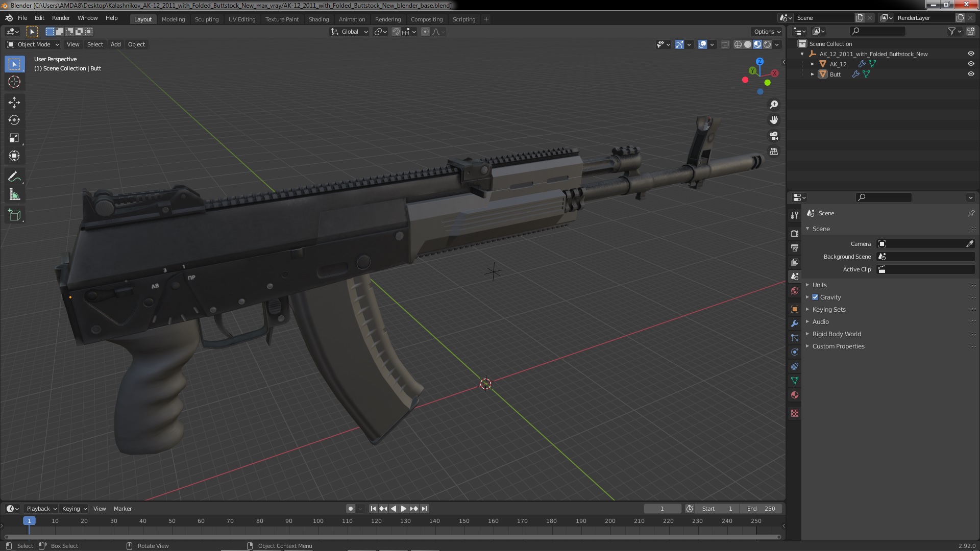
Task: Toggle viewport overlays
Action: (x=702, y=44)
